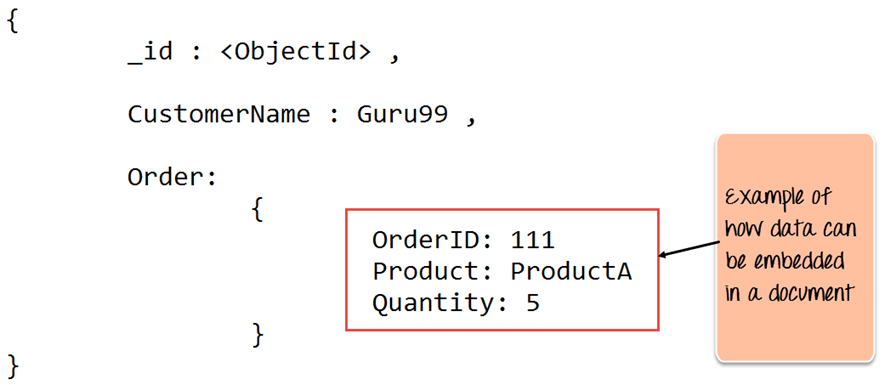Click the closing brace of Order block

258,335
